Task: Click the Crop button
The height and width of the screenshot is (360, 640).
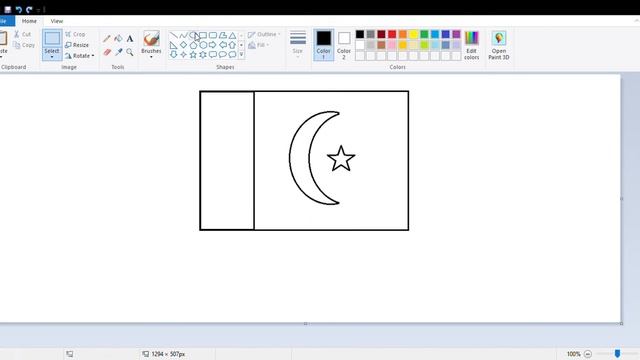Action: [x=75, y=34]
